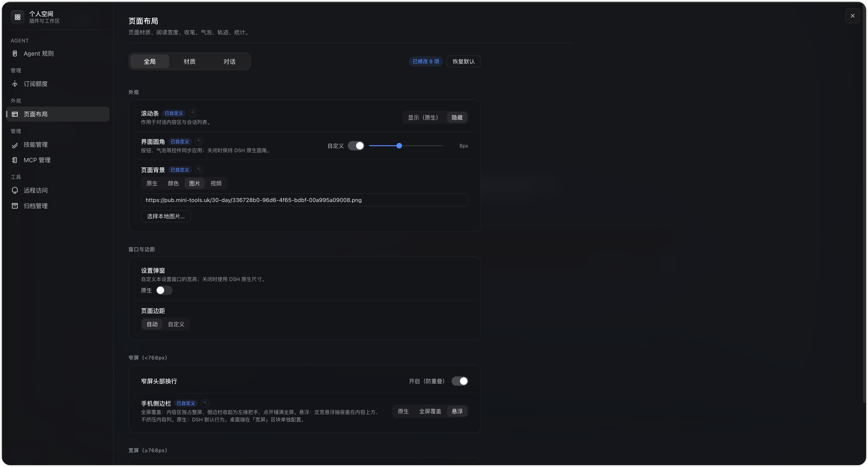Click the AGENT group label in sidebar

pyautogui.click(x=19, y=41)
